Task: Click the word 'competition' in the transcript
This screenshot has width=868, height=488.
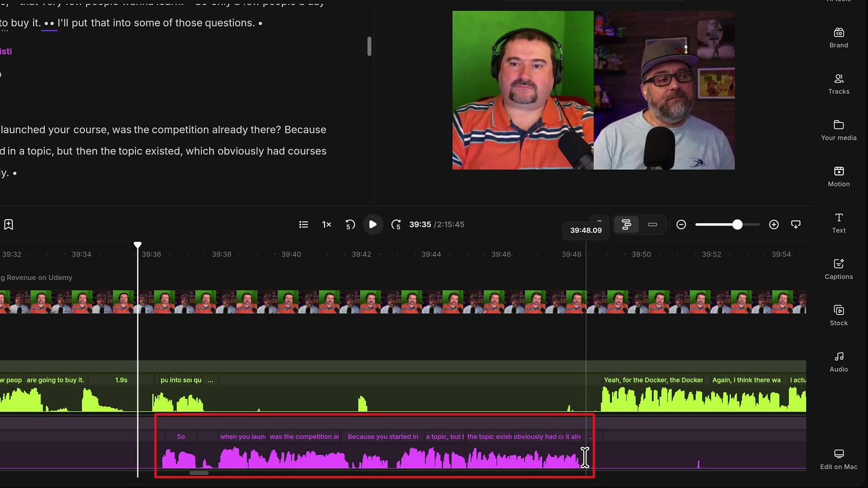Action: [x=180, y=130]
